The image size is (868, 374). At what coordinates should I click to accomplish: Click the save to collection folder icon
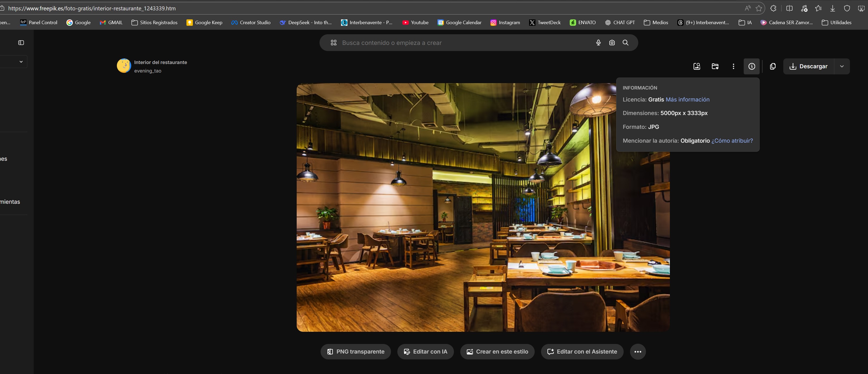(715, 66)
